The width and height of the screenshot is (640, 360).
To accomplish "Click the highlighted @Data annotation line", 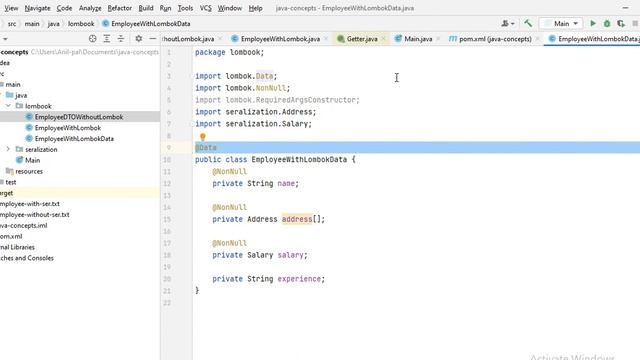I will click(417, 147).
